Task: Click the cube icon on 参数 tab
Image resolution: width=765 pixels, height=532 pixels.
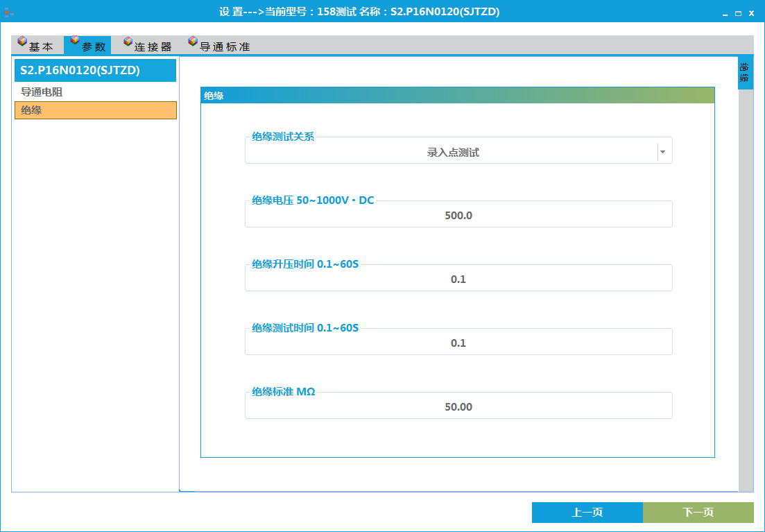Action: (x=75, y=41)
